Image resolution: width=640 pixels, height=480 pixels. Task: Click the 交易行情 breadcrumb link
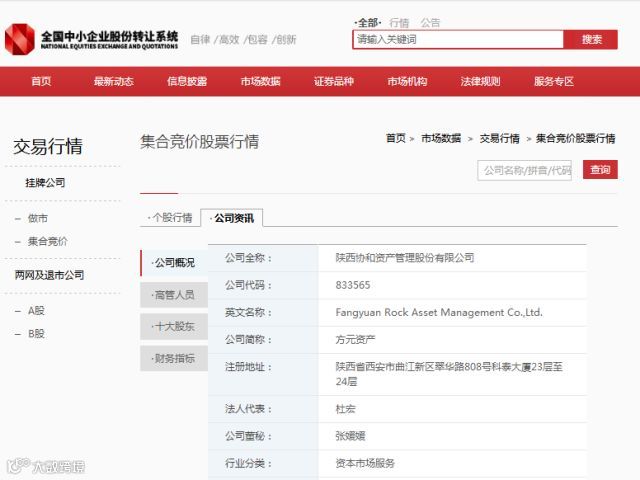click(x=500, y=138)
